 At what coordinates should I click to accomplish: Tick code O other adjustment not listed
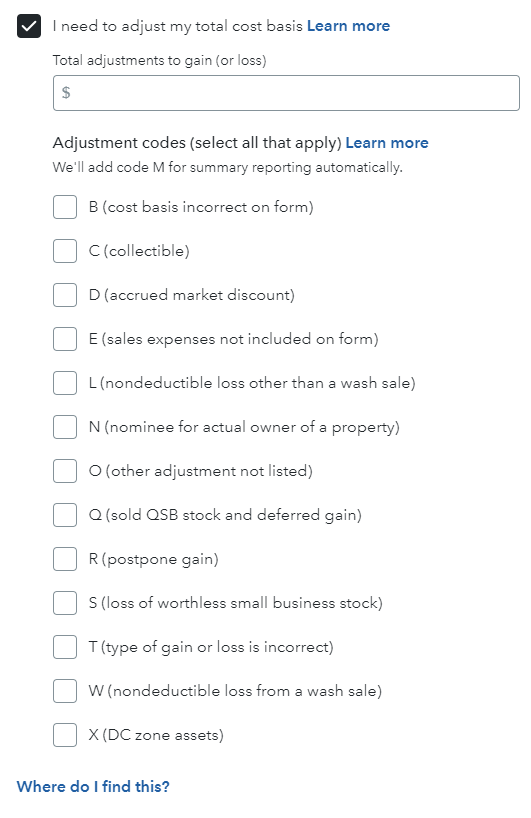[x=65, y=471]
